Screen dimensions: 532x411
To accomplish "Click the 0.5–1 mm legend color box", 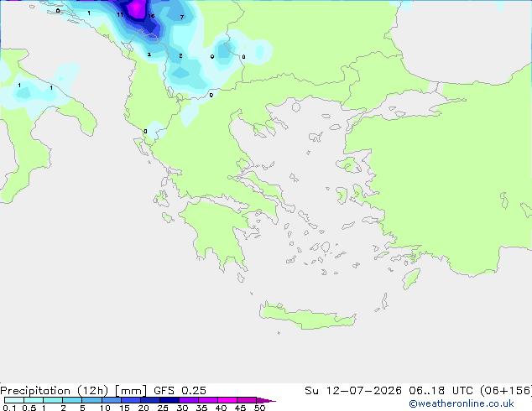I will tap(34, 400).
